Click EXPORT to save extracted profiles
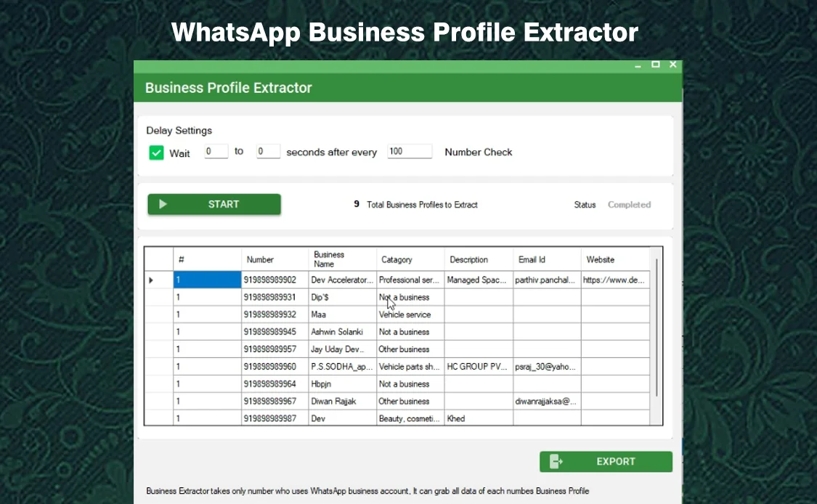Viewport: 817px width, 504px height. [x=616, y=461]
